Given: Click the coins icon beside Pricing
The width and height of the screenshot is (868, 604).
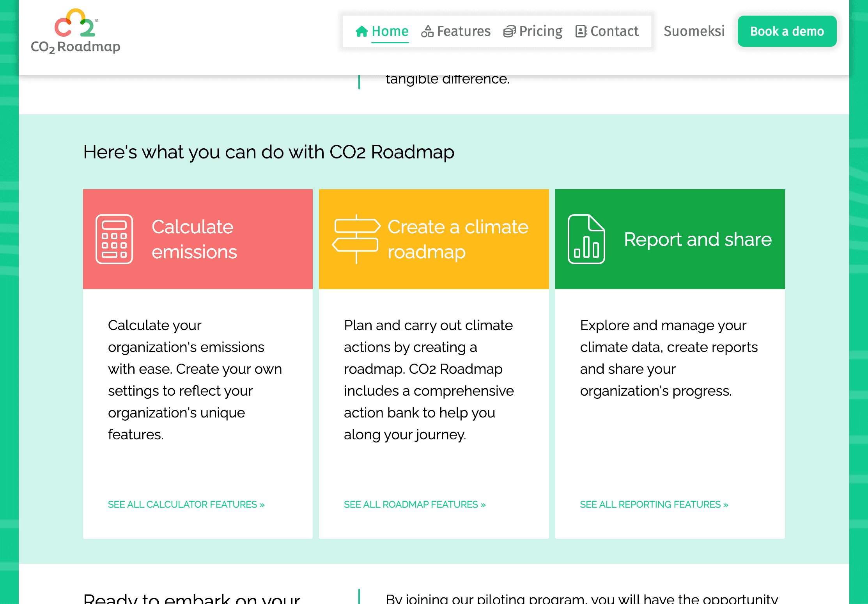Looking at the screenshot, I should [x=509, y=31].
